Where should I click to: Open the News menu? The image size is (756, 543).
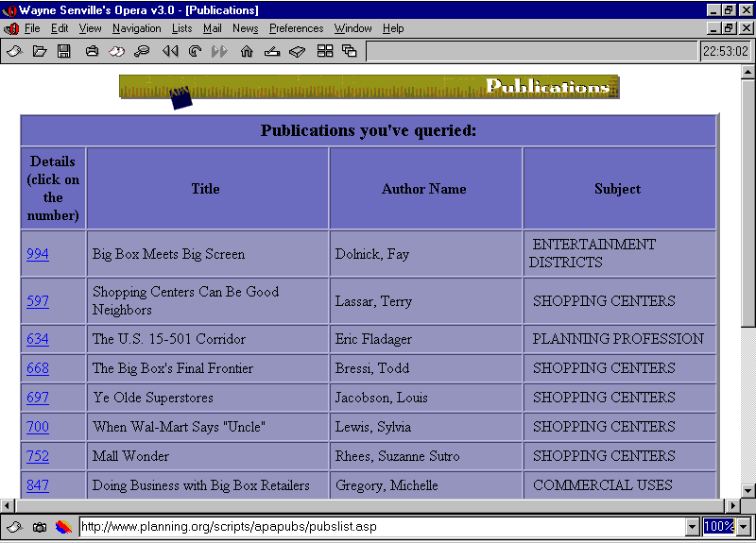(x=245, y=28)
